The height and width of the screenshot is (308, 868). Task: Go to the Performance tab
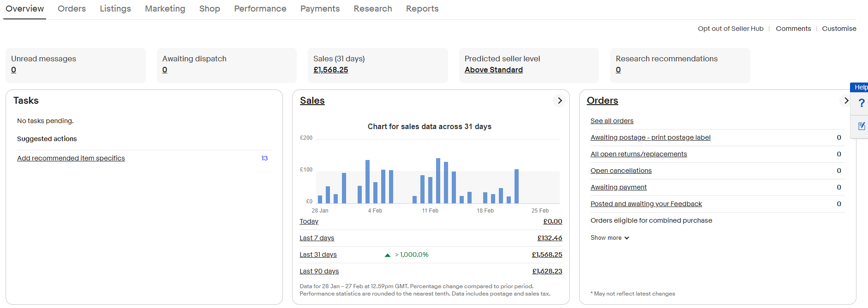coord(260,9)
